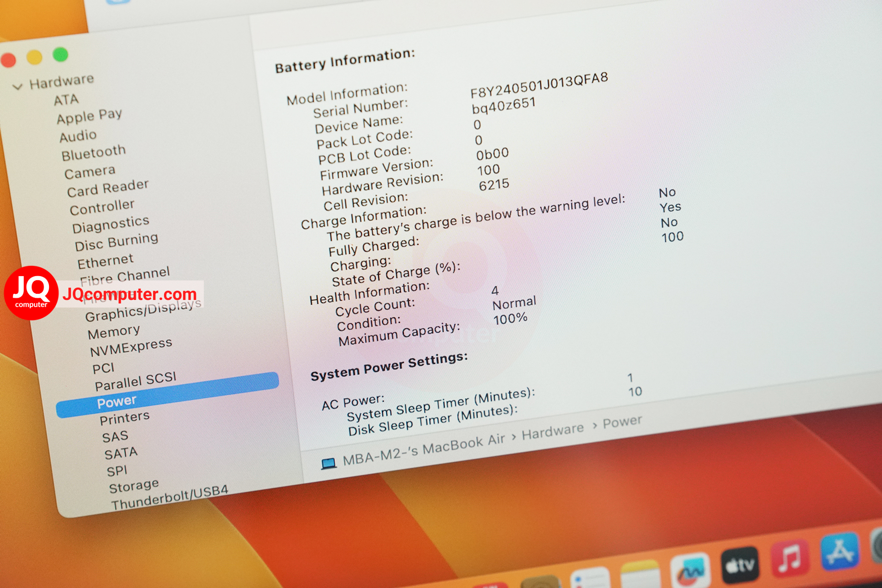Open the Audio sidebar entry
Image resolution: width=882 pixels, height=588 pixels.
click(78, 136)
